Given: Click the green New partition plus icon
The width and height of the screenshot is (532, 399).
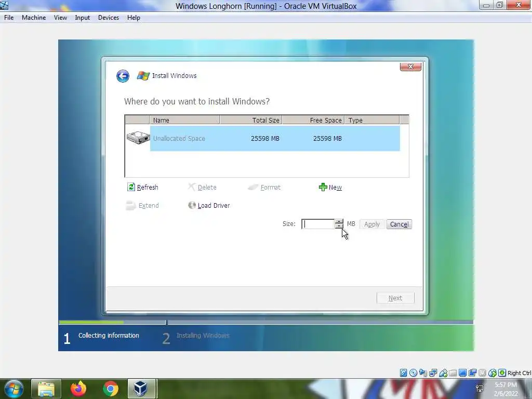Looking at the screenshot, I should (x=323, y=187).
